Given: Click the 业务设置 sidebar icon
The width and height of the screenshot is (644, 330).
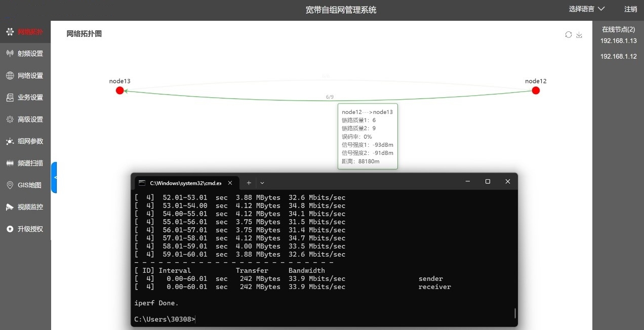Looking at the screenshot, I should pyautogui.click(x=10, y=98).
